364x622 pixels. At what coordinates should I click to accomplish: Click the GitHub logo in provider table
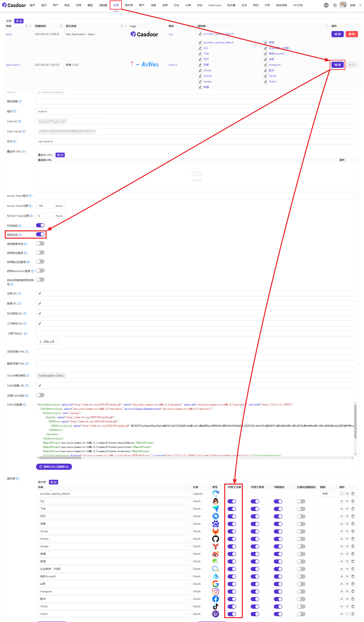[215, 539]
